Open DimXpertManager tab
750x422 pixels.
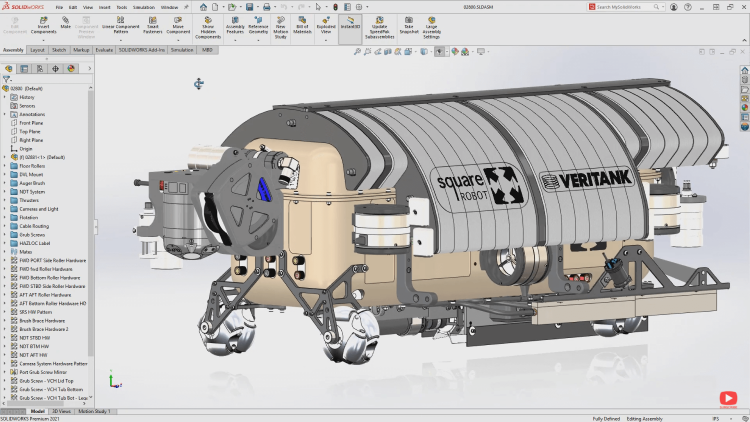coord(55,68)
